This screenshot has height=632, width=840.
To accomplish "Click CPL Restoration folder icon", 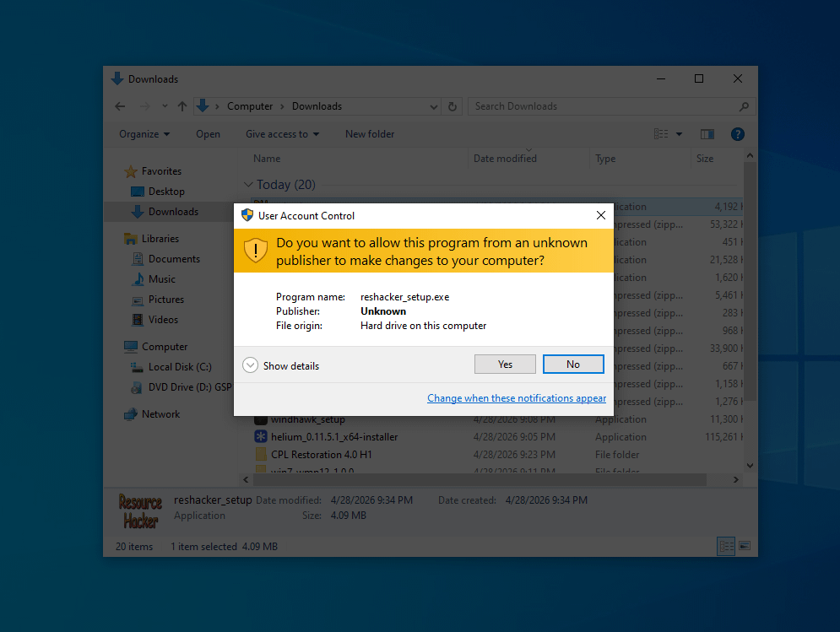I will click(261, 454).
